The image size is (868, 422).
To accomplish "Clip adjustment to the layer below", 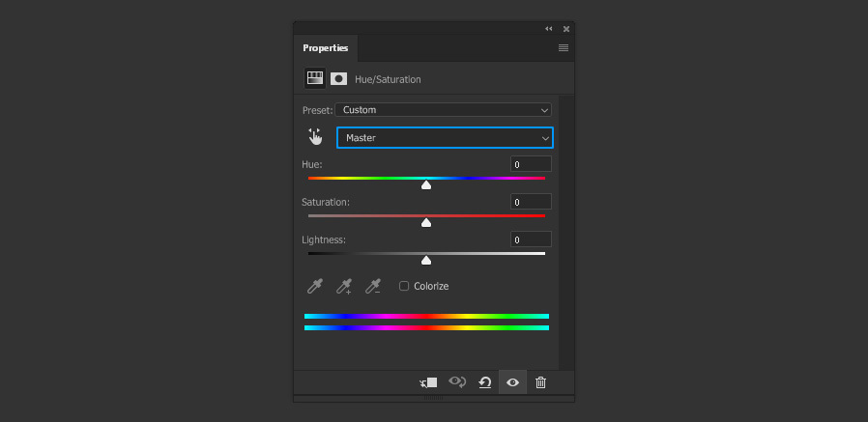I will pyautogui.click(x=428, y=382).
